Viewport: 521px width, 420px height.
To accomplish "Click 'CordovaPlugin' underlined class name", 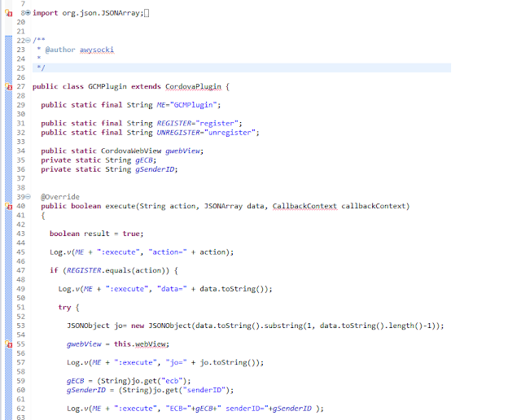I will coord(193,86).
